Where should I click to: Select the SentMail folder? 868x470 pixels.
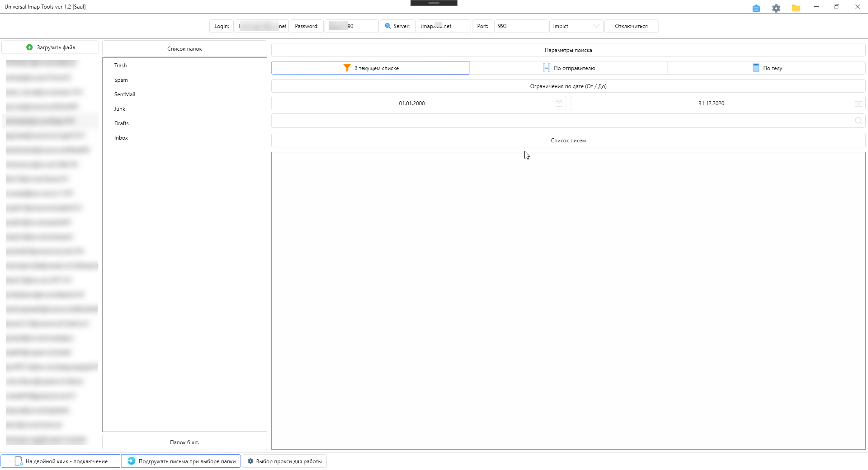(x=125, y=94)
